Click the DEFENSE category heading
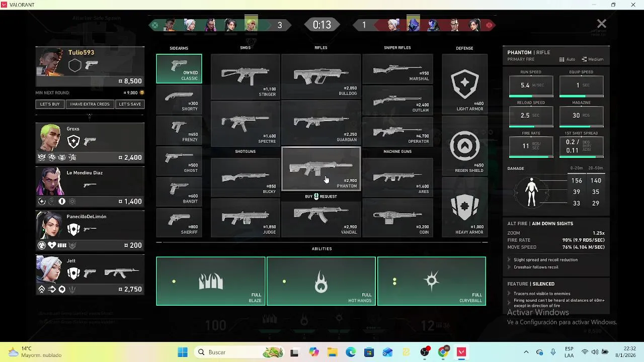The image size is (644, 362). coord(464,48)
